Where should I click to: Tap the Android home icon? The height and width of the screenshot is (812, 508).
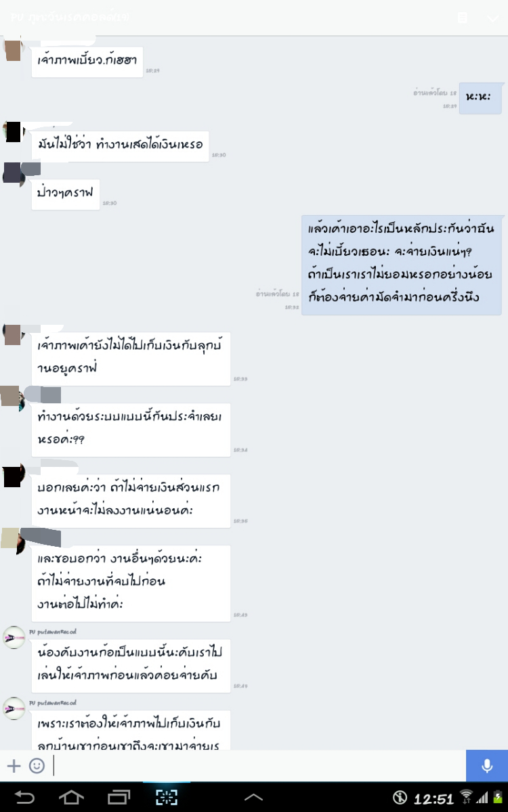pyautogui.click(x=72, y=797)
